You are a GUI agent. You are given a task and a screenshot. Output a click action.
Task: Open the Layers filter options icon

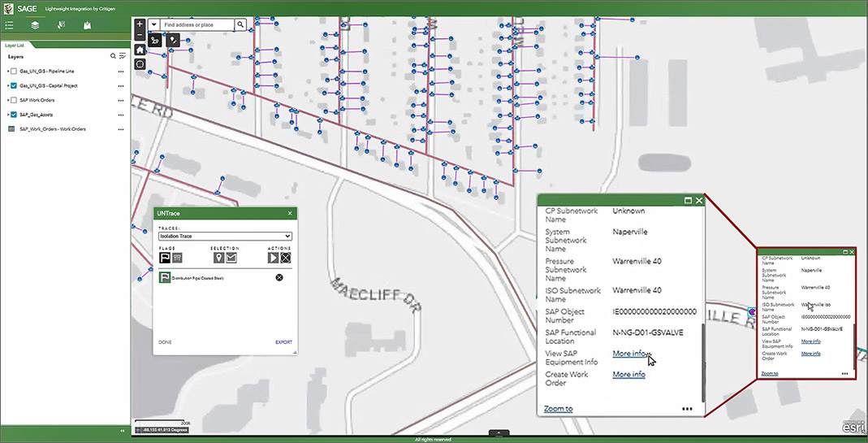point(123,57)
